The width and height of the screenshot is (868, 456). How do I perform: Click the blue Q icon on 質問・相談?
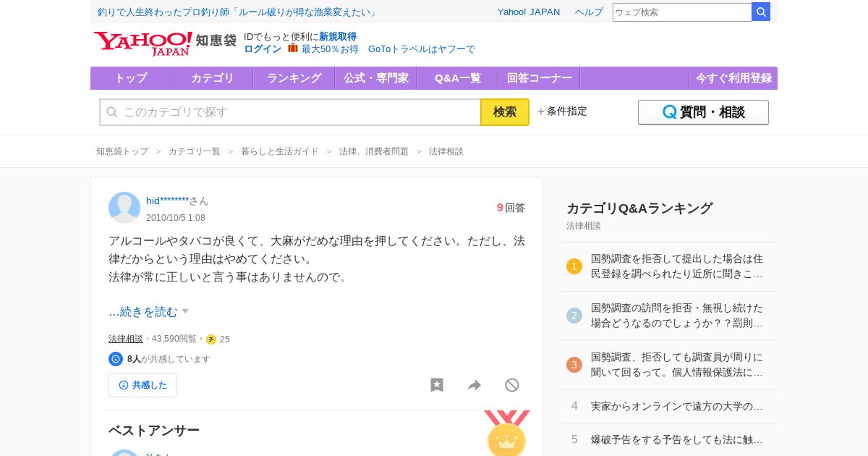point(670,112)
